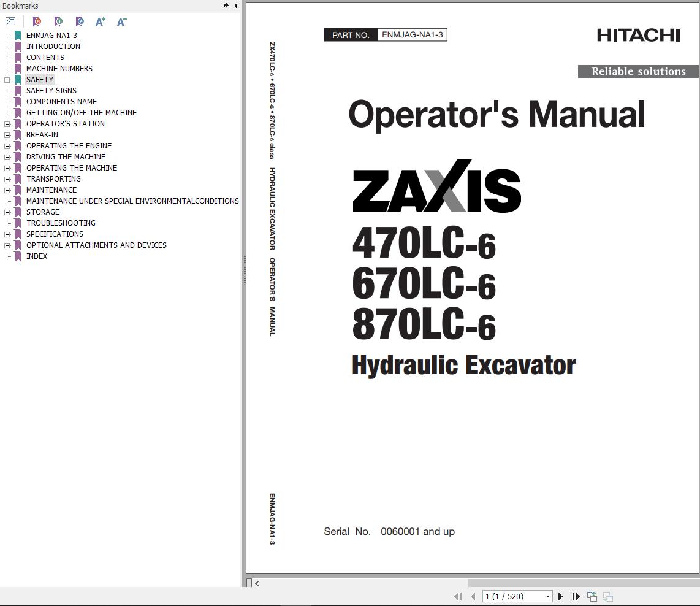
Task: Expand the MAINTENANCE bookmark
Action: [x=7, y=190]
